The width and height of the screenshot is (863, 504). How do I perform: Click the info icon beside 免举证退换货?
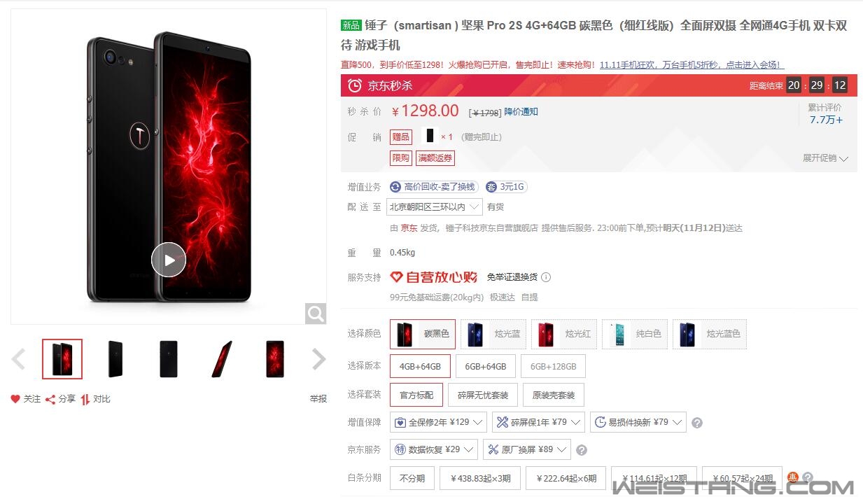[x=546, y=277]
